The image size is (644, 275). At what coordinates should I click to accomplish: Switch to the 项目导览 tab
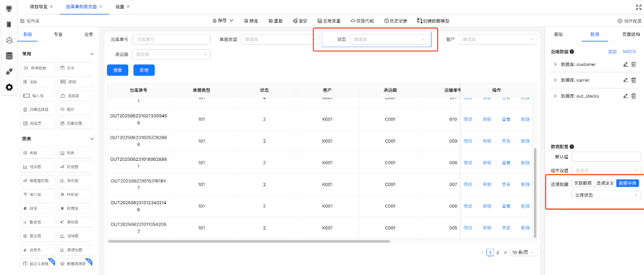pos(38,6)
